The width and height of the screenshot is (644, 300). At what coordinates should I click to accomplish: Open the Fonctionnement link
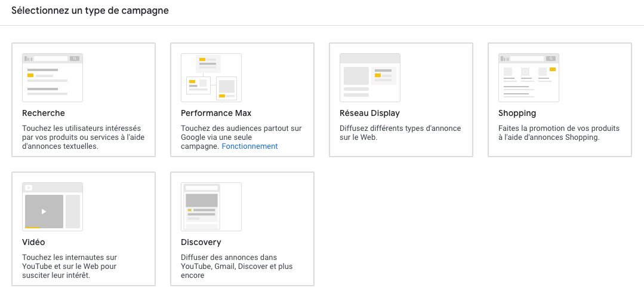pyautogui.click(x=249, y=146)
